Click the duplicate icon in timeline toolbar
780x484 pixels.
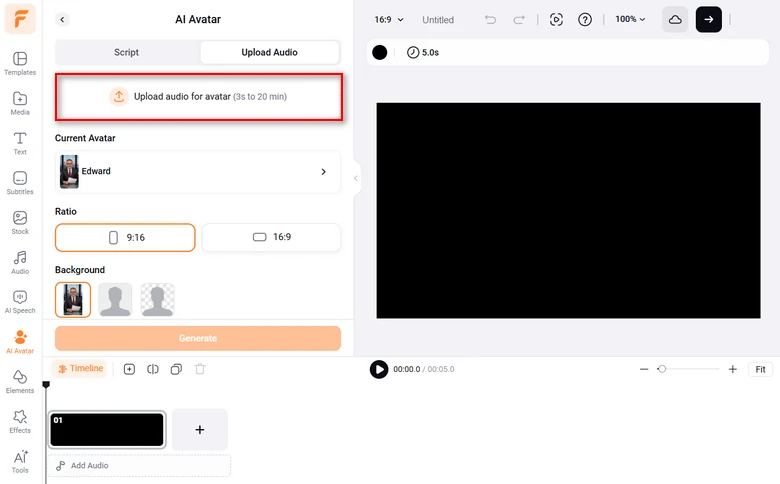[x=176, y=369]
